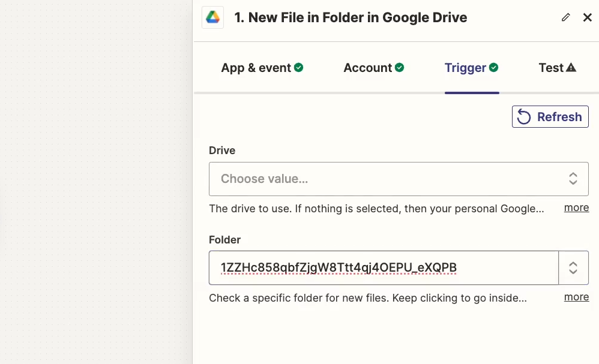Click the warning triangle beside Test

pos(571,68)
